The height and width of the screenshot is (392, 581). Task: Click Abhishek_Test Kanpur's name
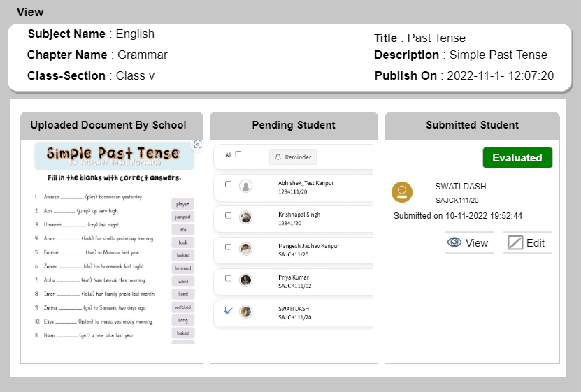pyautogui.click(x=306, y=183)
